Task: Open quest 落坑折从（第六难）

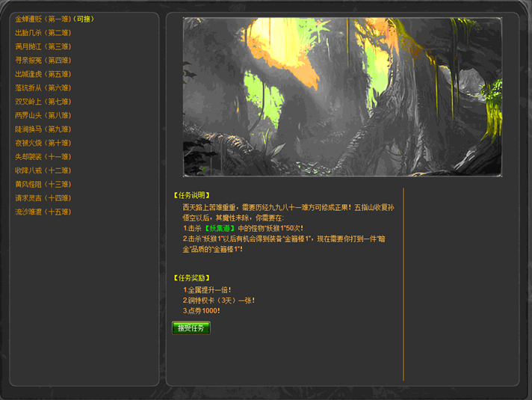Action: tap(43, 88)
